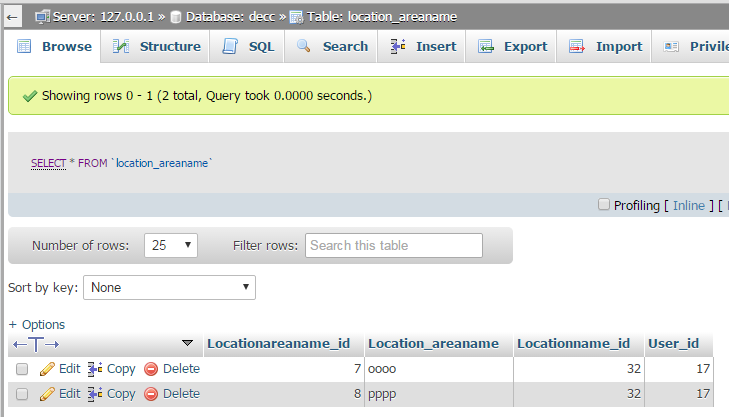Viewport: 729px width, 417px height.
Task: Open the Sort by key dropdown
Action: click(169, 287)
